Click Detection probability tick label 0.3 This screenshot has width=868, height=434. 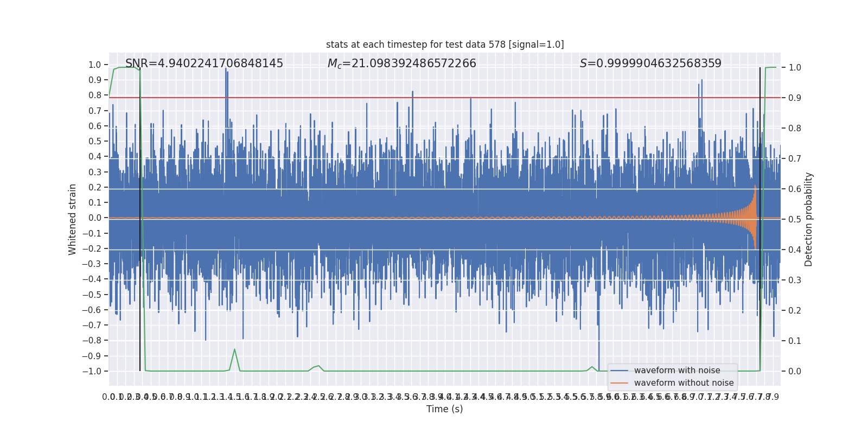point(795,280)
